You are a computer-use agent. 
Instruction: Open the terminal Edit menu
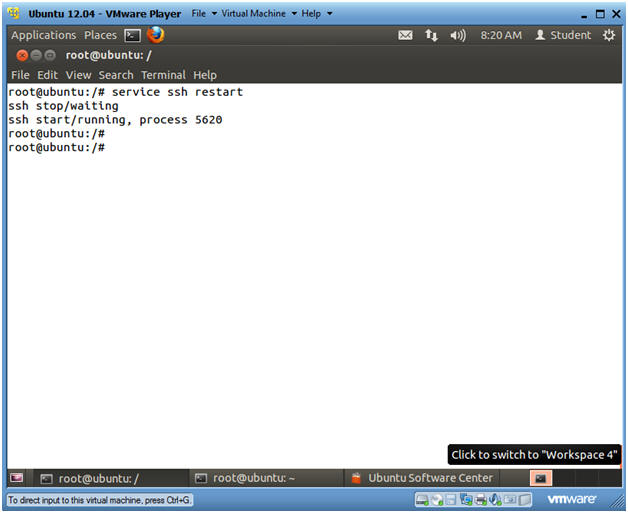pos(48,75)
